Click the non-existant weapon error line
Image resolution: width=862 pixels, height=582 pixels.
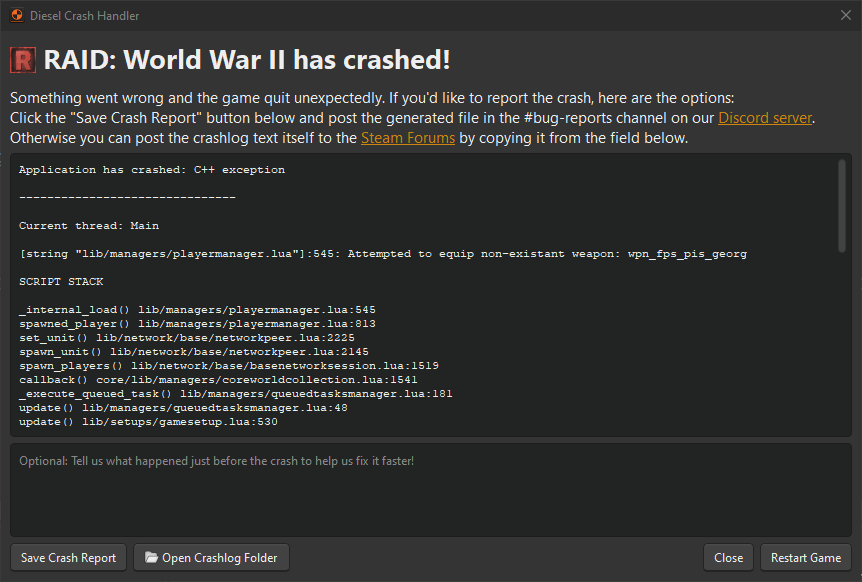pos(383,254)
